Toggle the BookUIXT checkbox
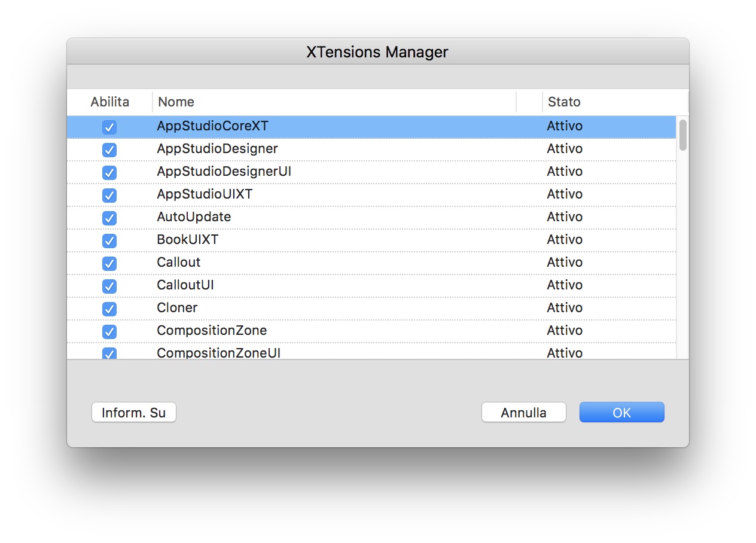The height and width of the screenshot is (543, 756). [109, 240]
